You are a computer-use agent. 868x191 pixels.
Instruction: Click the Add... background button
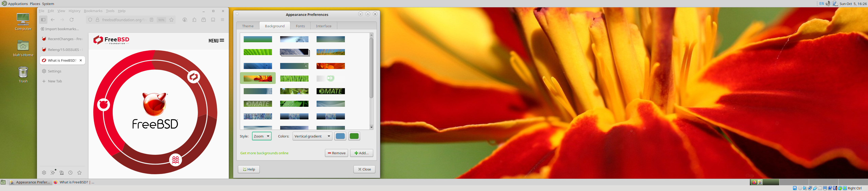click(361, 153)
